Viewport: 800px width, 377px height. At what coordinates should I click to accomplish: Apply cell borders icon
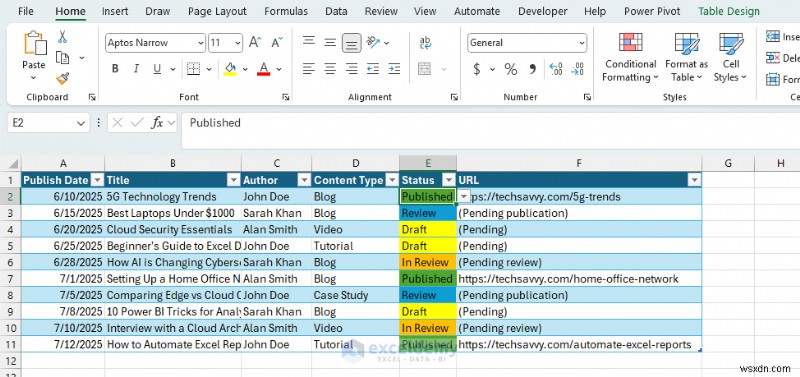point(193,68)
